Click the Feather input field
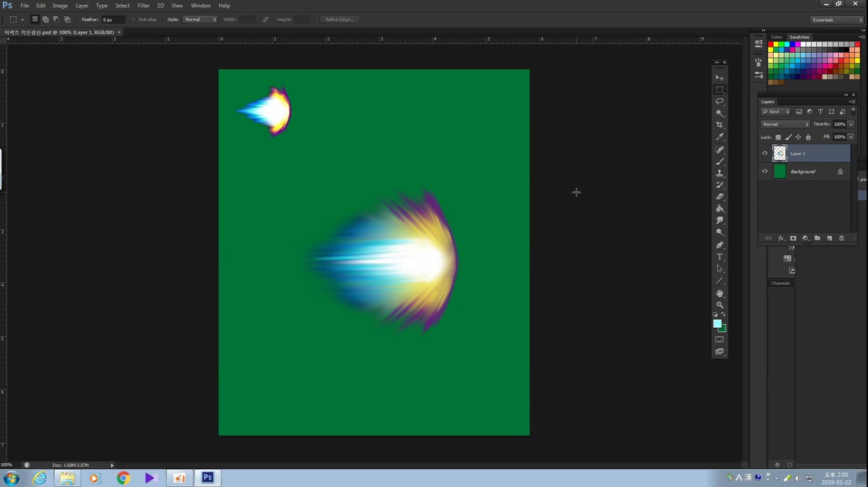 112,20
